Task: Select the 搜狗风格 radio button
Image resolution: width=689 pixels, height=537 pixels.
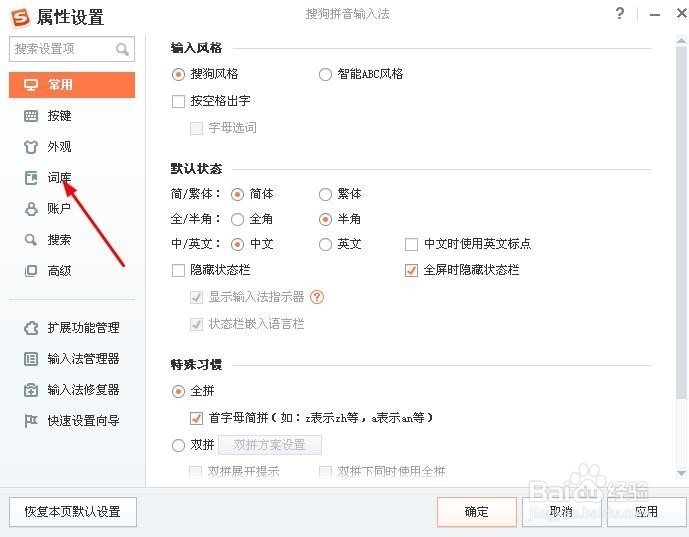Action: [x=178, y=74]
